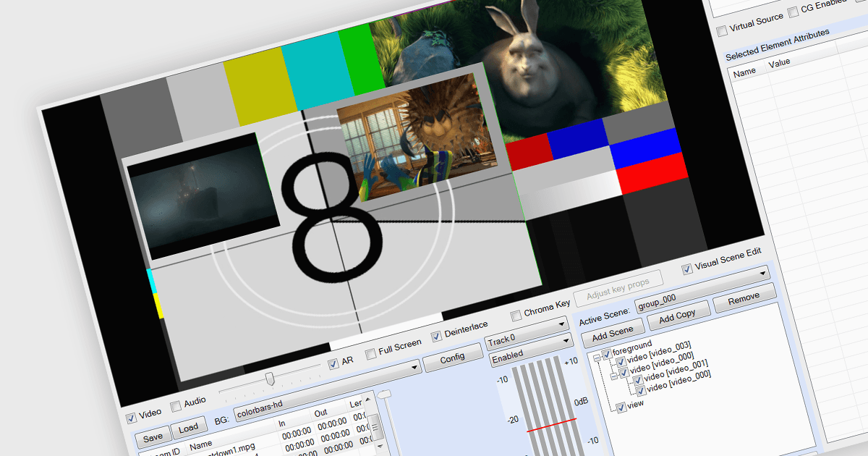
Task: Click the Name column header in attributes
Action: point(744,71)
